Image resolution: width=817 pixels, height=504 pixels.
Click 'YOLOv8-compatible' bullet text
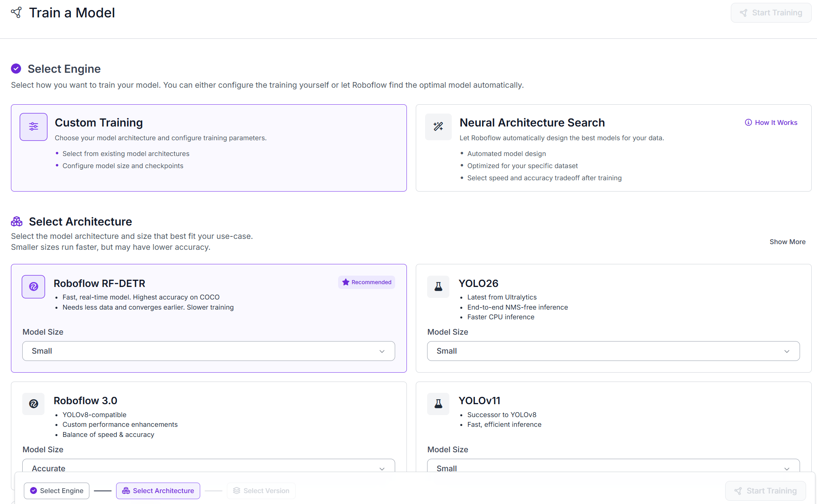pos(94,415)
